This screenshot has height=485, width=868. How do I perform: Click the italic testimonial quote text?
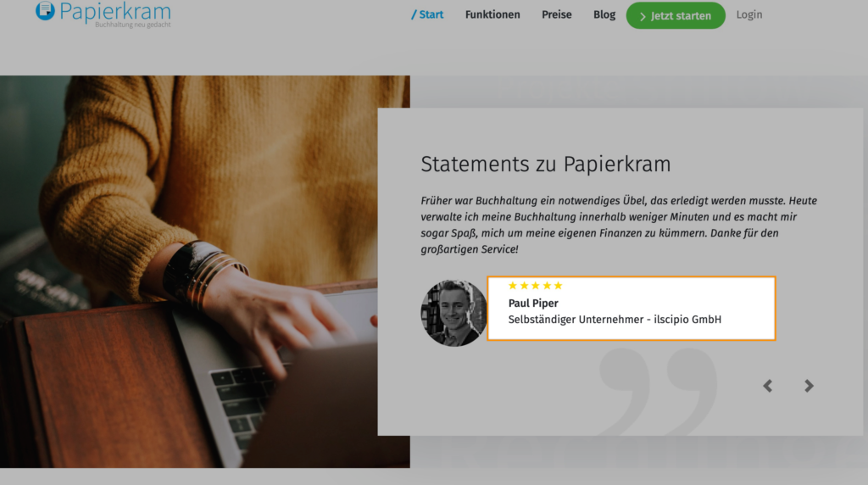coord(619,225)
